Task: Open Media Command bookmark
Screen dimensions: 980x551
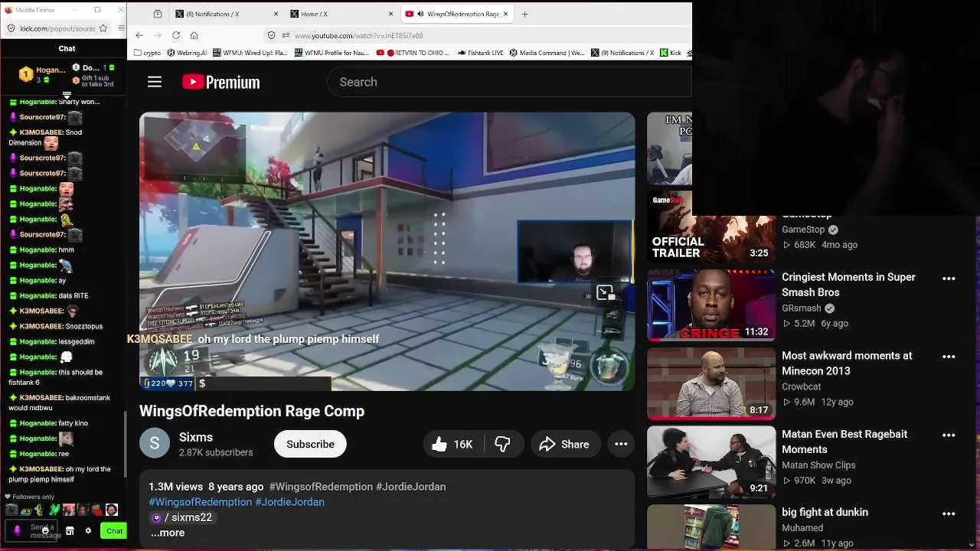Action: coord(547,53)
